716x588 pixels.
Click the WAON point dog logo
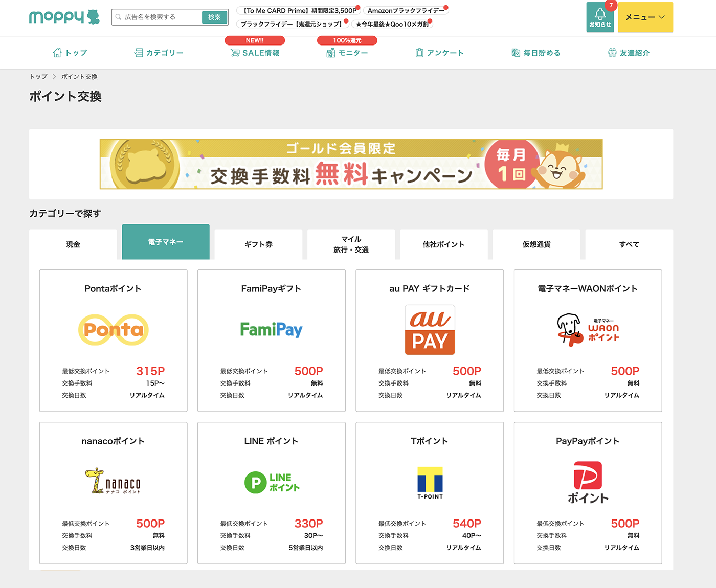coord(588,330)
